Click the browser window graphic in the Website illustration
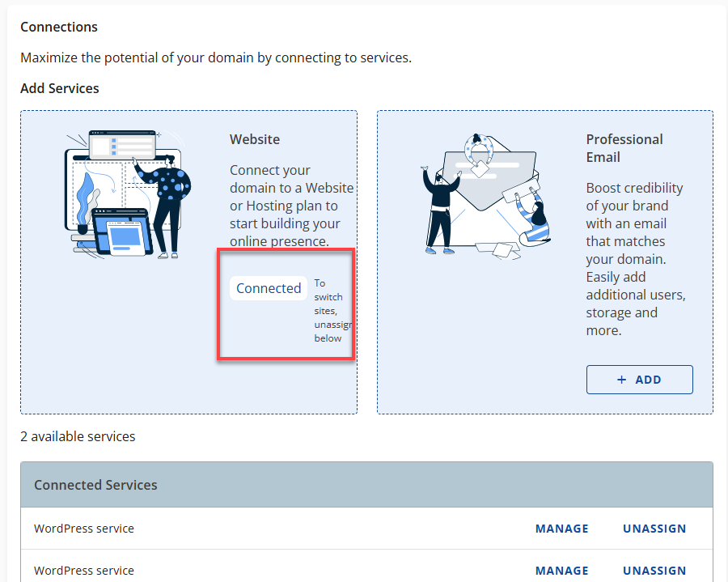This screenshot has width=728, height=582. click(x=121, y=146)
